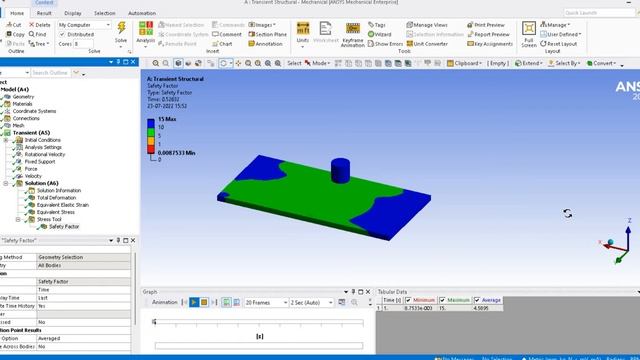Toggle Minimum column checkbox in Tabular Data

pos(408,300)
